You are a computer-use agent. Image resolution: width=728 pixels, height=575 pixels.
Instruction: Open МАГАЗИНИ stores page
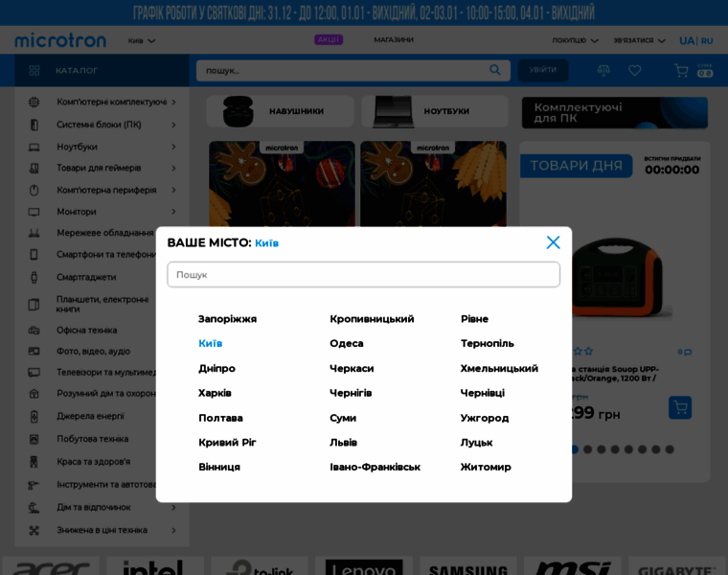coord(394,39)
